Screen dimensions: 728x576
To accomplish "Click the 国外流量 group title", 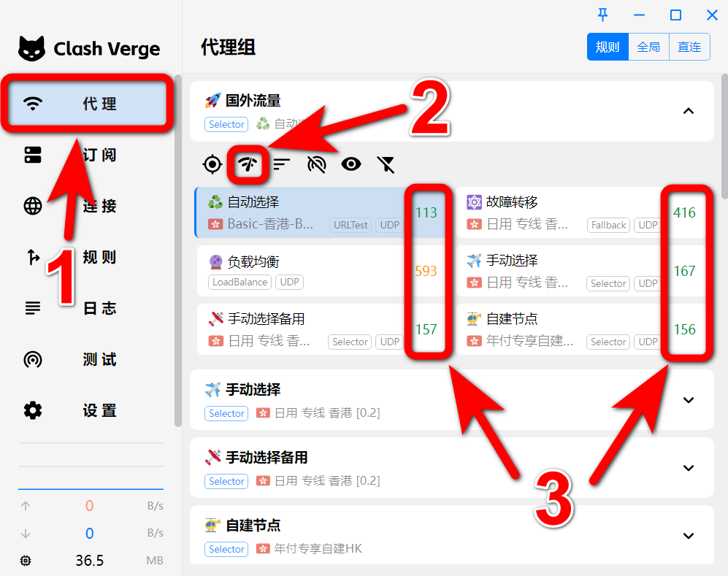I will pyautogui.click(x=253, y=101).
